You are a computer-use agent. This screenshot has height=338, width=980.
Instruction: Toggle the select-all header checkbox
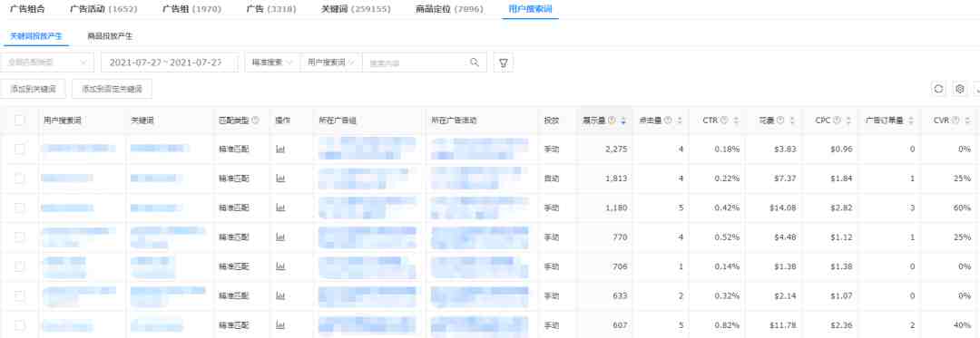[x=19, y=120]
